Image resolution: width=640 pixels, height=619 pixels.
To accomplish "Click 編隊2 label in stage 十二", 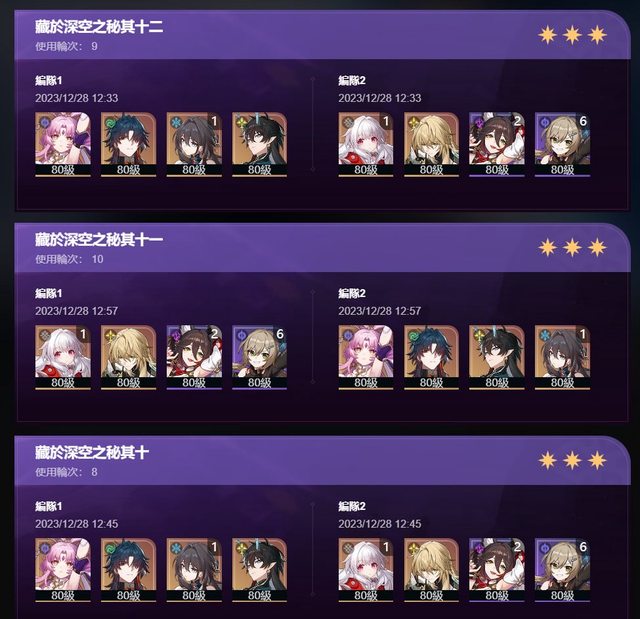I will 352,80.
